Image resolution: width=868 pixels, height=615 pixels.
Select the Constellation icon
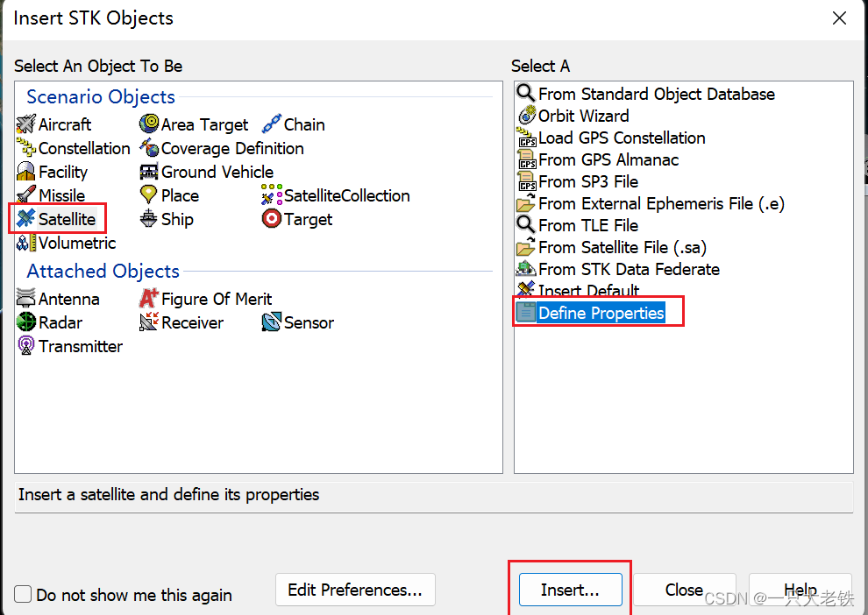(26, 148)
